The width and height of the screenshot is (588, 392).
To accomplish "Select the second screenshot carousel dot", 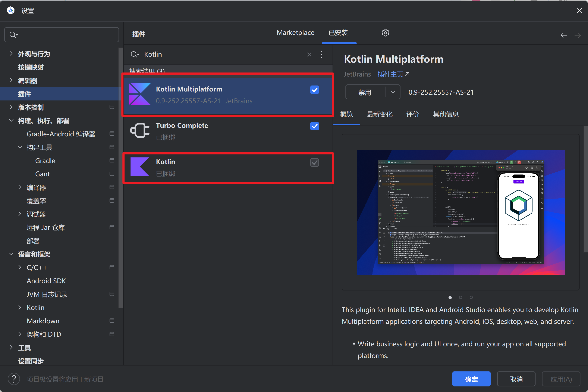I will click(460, 297).
